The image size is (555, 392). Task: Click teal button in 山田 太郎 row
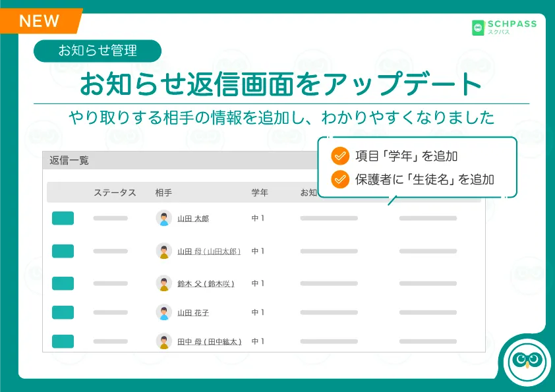[63, 218]
